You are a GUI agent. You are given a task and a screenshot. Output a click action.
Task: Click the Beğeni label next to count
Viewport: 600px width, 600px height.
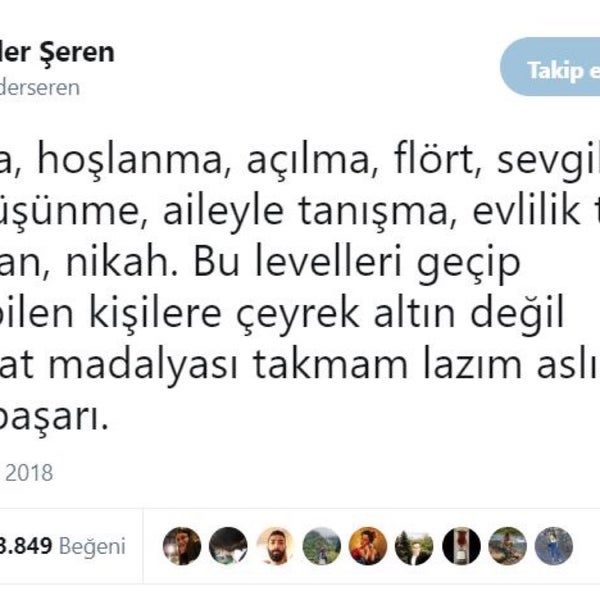(92, 546)
